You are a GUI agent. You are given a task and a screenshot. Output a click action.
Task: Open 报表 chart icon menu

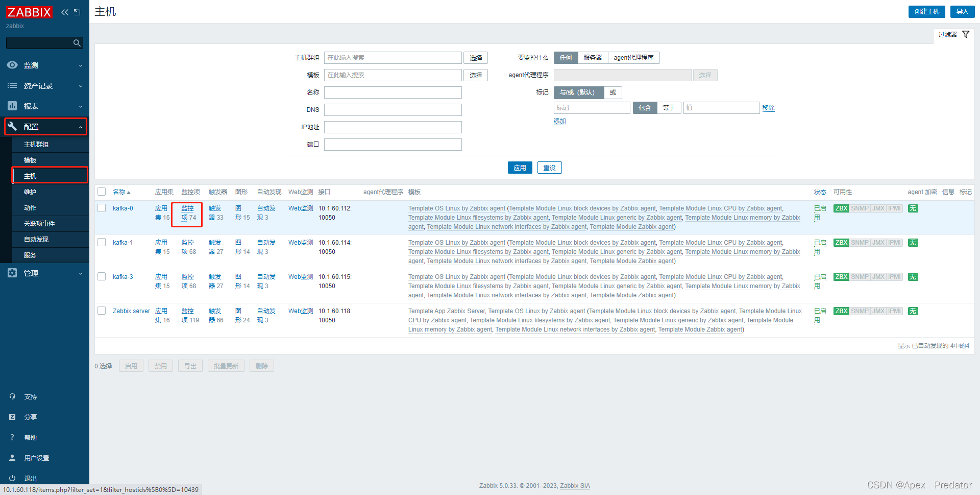[12, 106]
